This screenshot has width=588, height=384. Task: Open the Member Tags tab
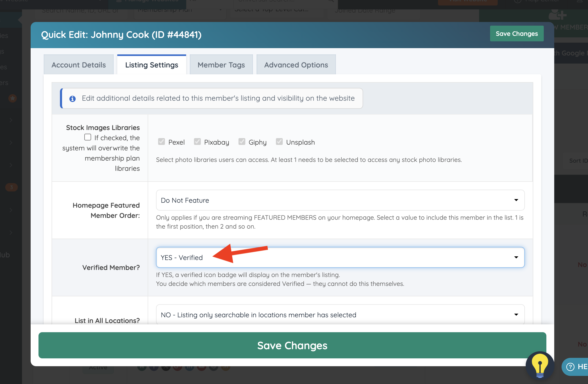pos(221,65)
